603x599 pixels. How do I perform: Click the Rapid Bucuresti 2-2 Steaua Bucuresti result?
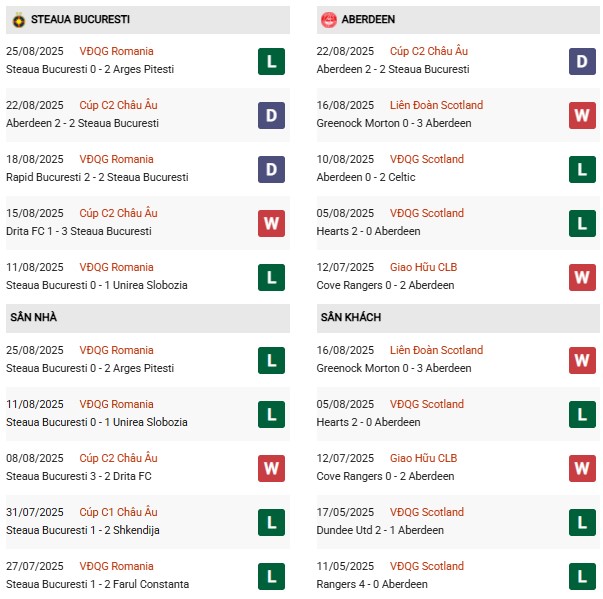pos(97,177)
